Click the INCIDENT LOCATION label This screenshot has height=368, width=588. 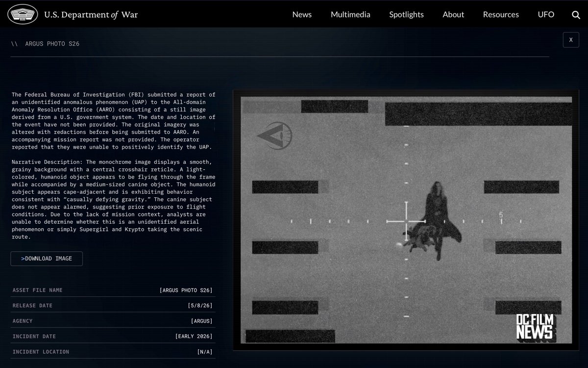(41, 352)
